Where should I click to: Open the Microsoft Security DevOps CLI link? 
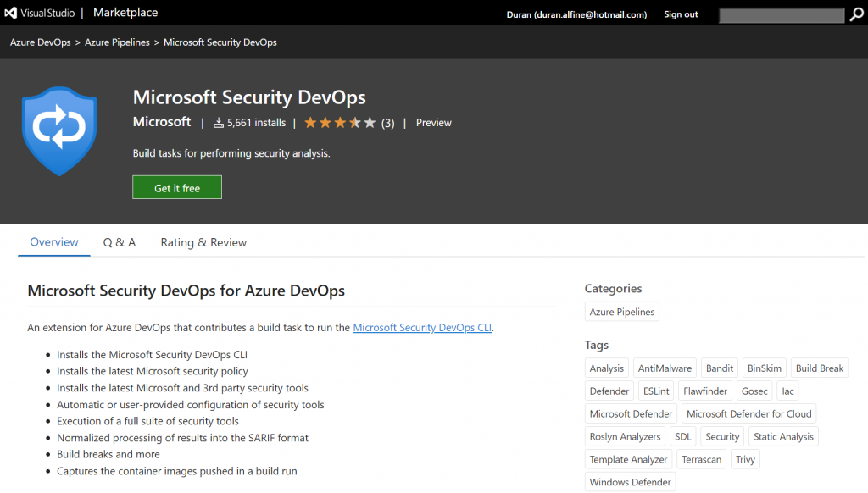click(x=422, y=328)
